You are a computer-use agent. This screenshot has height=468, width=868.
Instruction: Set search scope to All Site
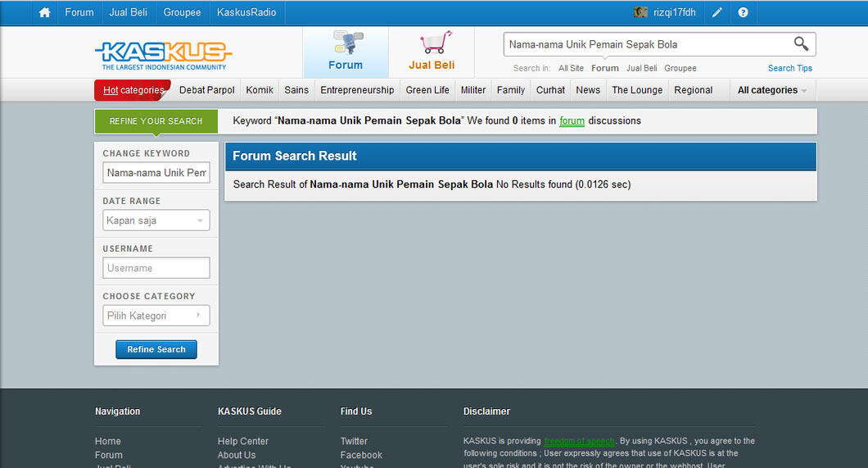point(571,68)
